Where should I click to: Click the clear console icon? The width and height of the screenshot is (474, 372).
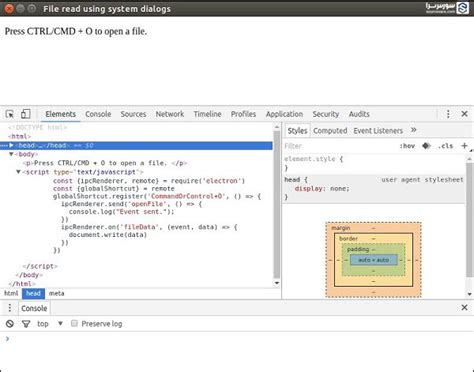pyautogui.click(x=10, y=324)
